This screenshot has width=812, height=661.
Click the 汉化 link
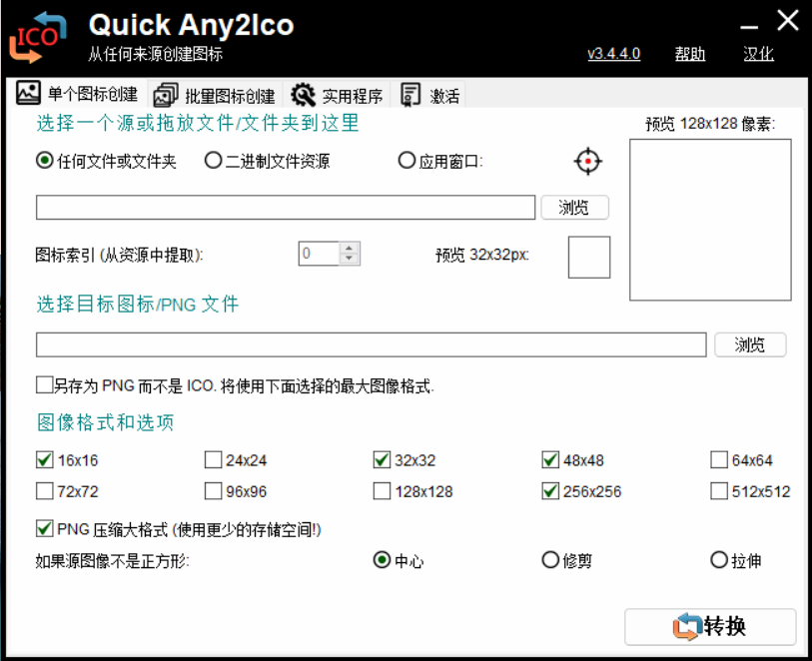[x=758, y=54]
